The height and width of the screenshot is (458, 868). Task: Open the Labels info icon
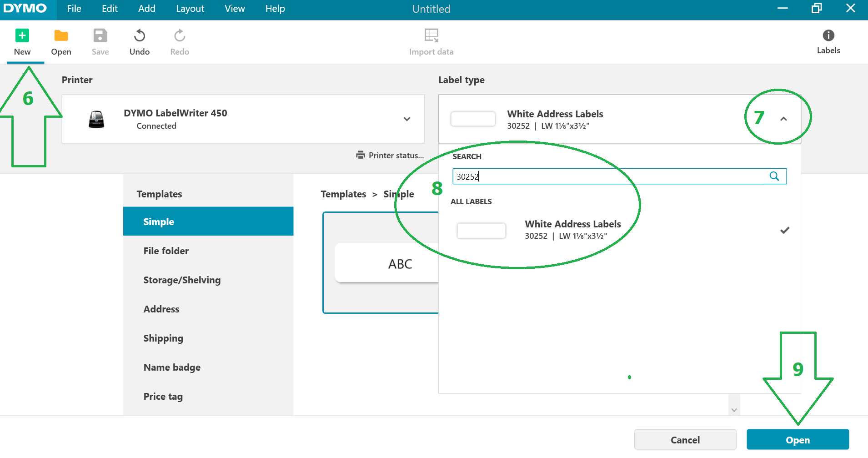[828, 35]
